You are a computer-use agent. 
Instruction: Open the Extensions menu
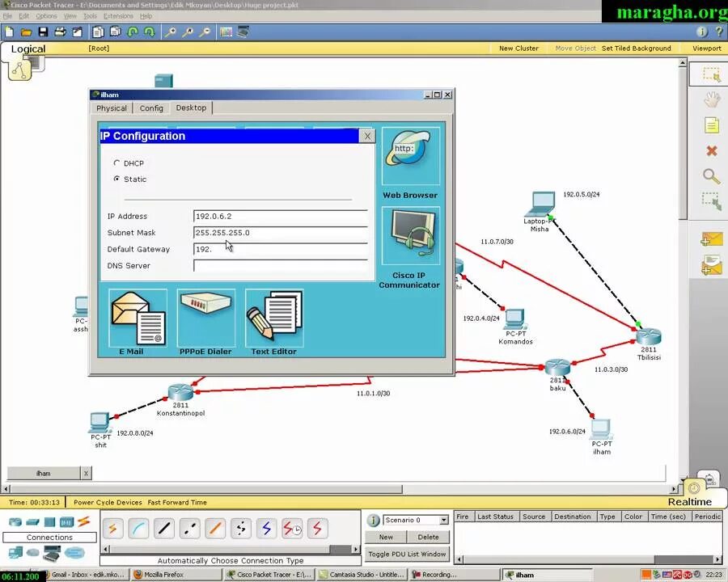(118, 16)
